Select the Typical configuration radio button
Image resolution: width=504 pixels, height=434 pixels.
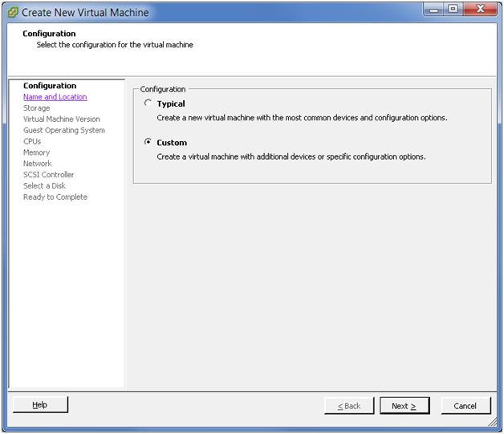click(148, 103)
